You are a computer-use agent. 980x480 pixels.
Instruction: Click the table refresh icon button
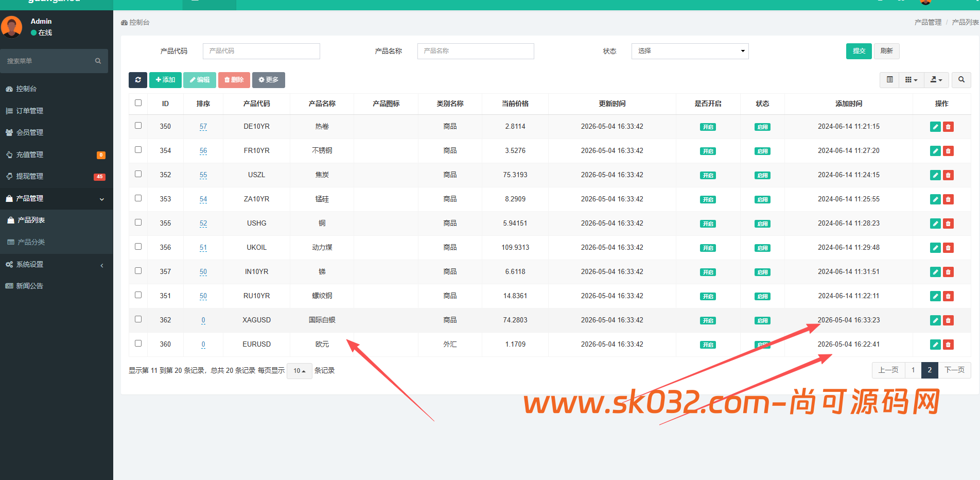coord(138,80)
